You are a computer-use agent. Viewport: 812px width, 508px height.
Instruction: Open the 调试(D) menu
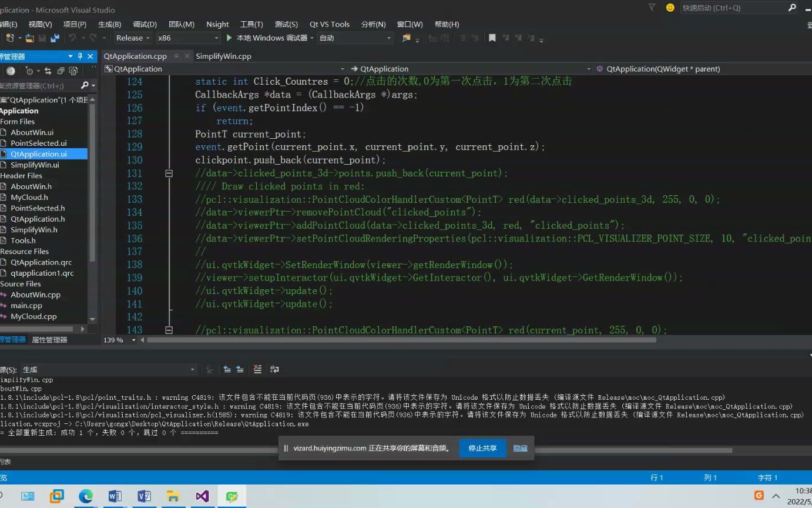pyautogui.click(x=145, y=24)
